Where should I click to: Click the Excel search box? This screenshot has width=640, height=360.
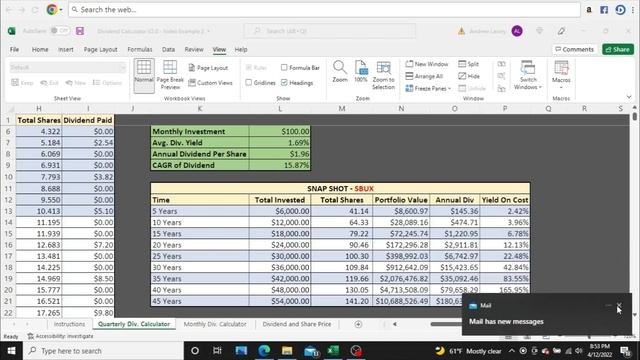(330, 31)
